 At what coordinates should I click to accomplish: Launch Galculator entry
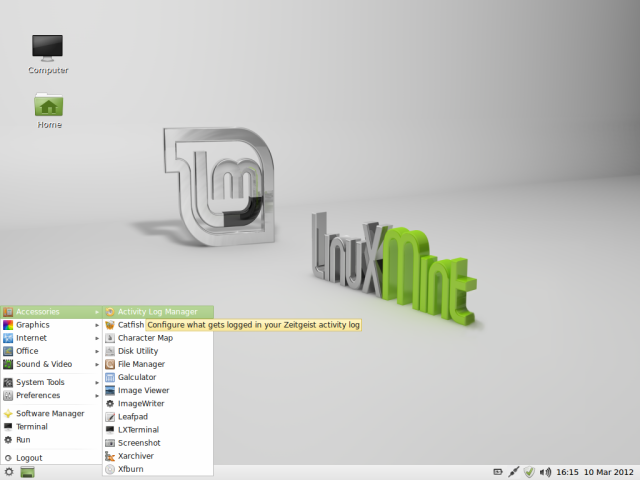(158, 377)
